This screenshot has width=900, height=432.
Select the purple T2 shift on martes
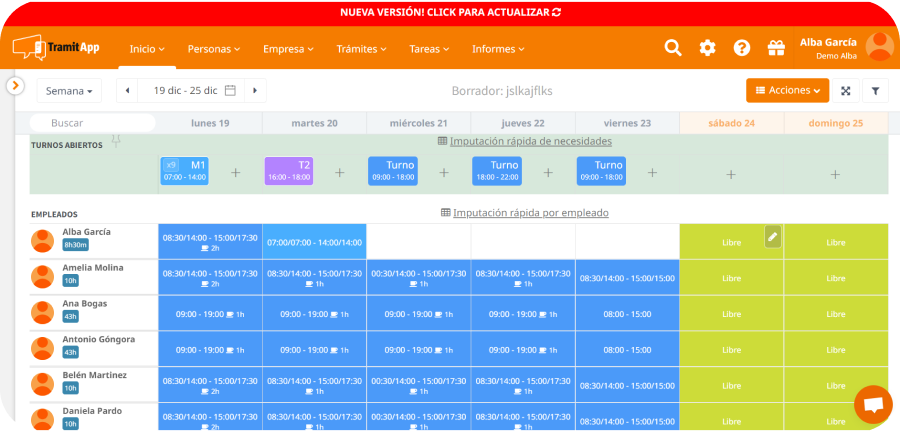click(288, 171)
